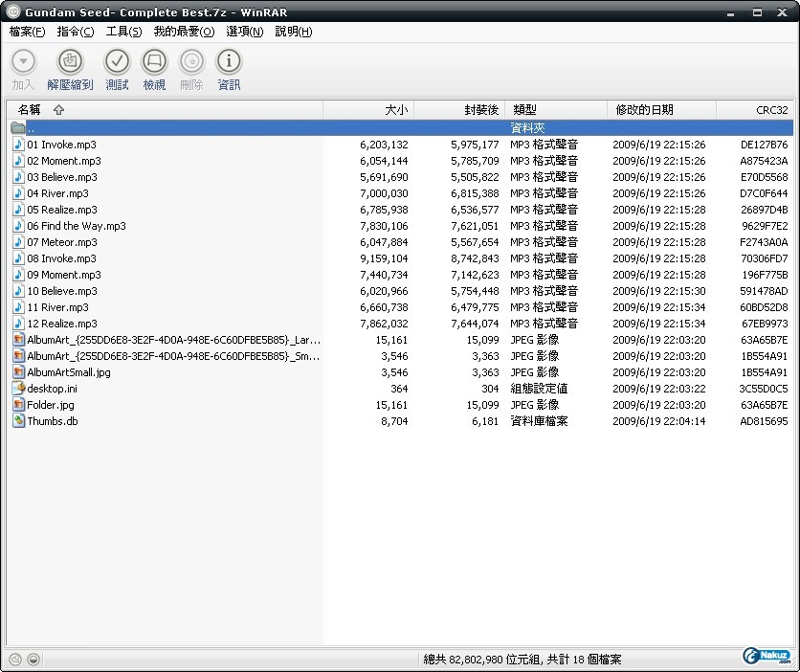Click the second round status bar icon

coord(33,660)
